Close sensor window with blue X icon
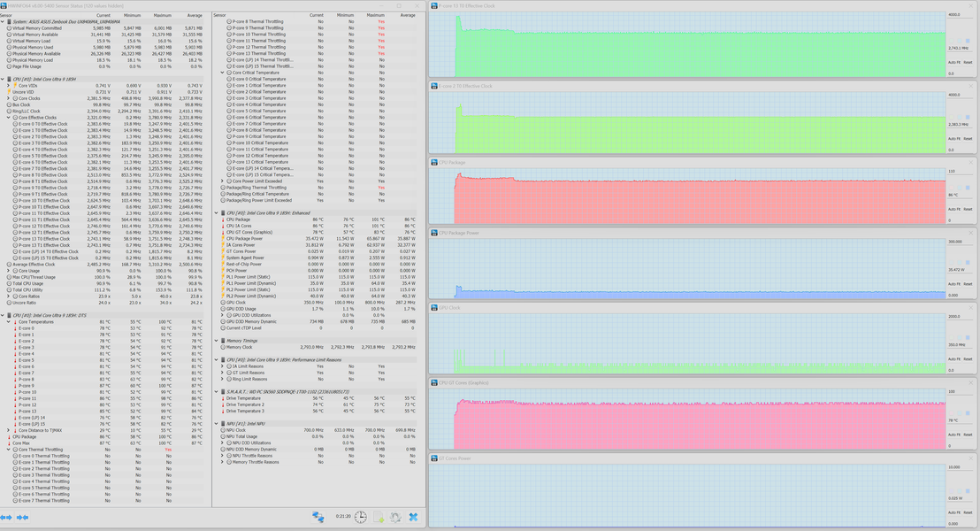 point(413,517)
